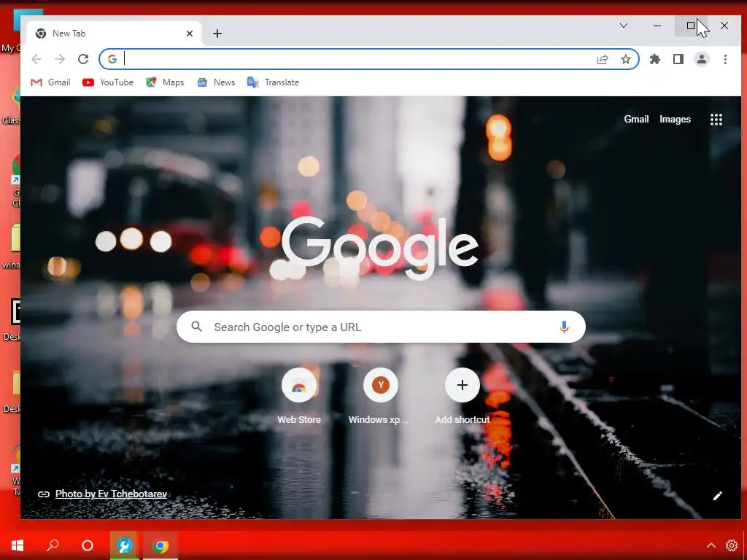
Task: Go back using the back arrow
Action: coord(36,59)
